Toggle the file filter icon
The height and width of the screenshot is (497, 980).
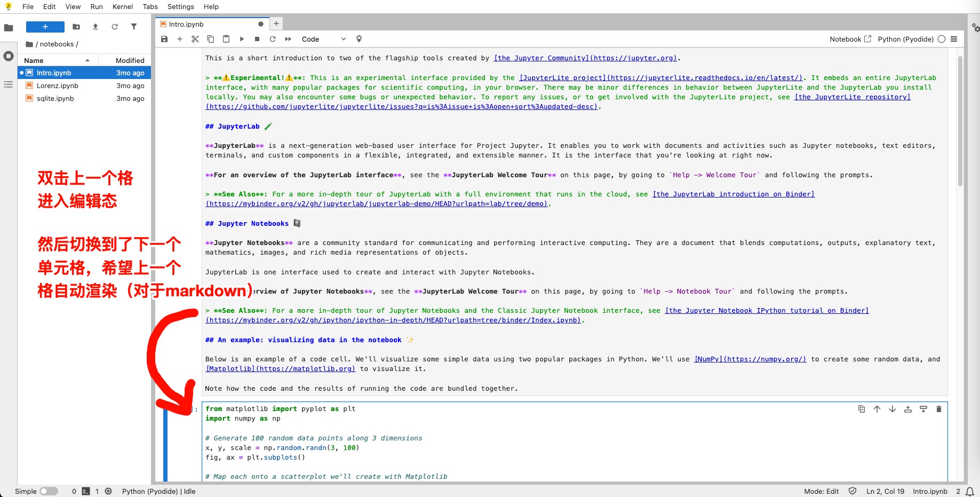134,27
